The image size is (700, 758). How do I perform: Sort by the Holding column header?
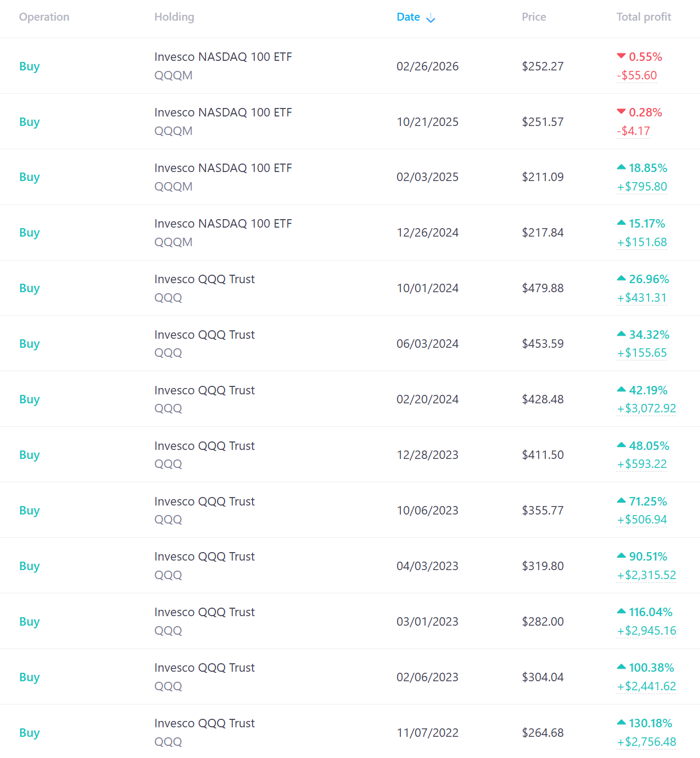tap(174, 17)
